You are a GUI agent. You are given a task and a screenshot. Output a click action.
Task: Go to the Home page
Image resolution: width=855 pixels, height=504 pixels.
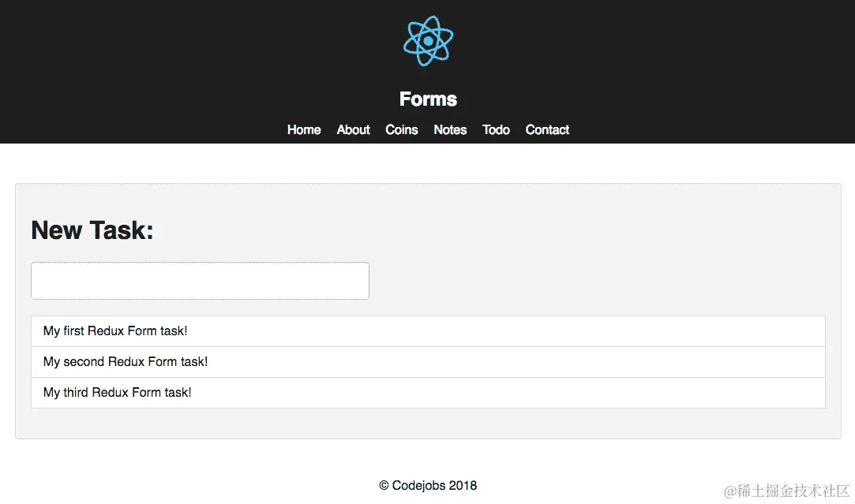pyautogui.click(x=304, y=130)
